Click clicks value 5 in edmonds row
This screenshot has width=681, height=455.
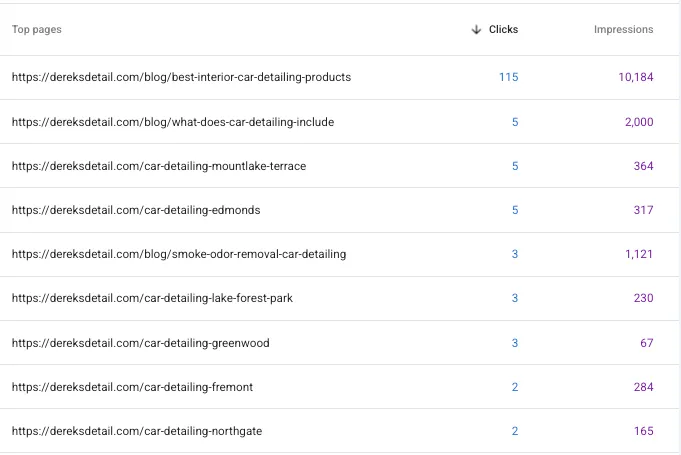click(x=515, y=210)
